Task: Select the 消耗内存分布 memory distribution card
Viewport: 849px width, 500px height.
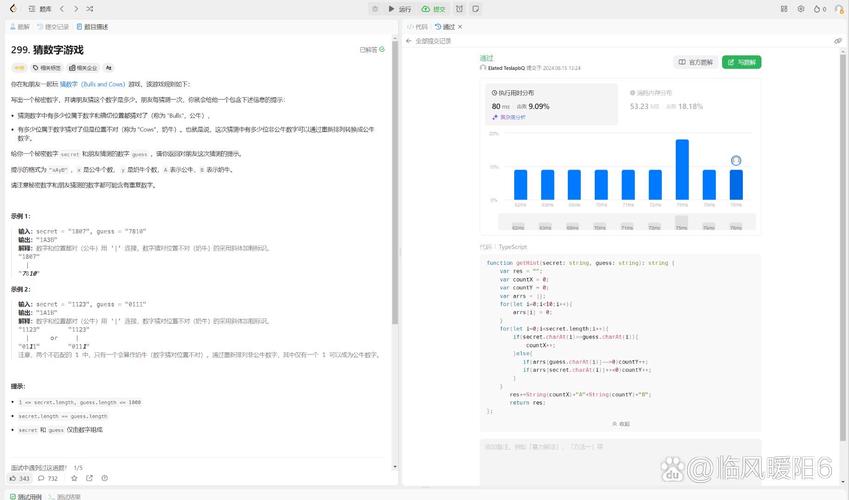Action: click(x=688, y=103)
